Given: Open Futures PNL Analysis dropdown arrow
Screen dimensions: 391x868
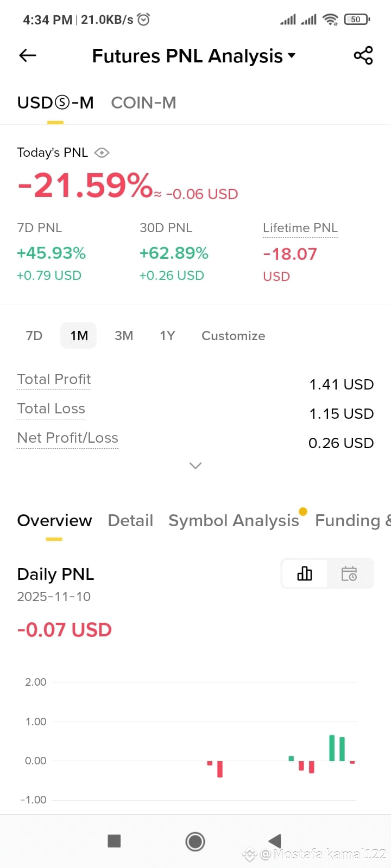Looking at the screenshot, I should 292,55.
